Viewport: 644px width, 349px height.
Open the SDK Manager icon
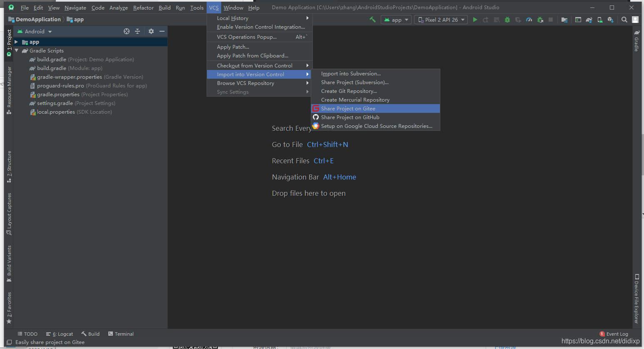(611, 20)
